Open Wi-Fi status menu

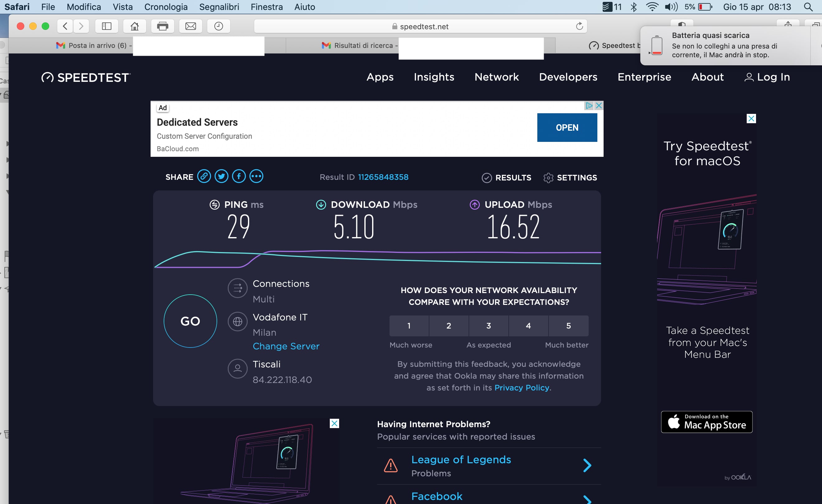pos(652,7)
